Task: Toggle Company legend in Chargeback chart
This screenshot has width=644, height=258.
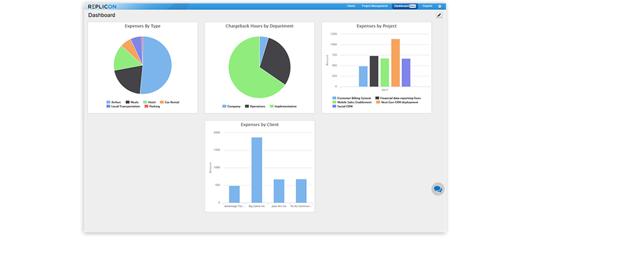Action: (x=231, y=107)
